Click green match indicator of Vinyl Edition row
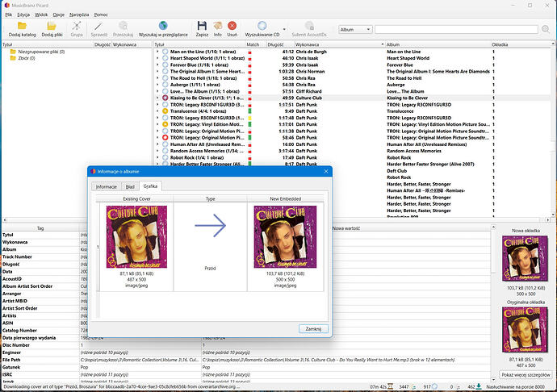The image size is (557, 392). (249, 124)
